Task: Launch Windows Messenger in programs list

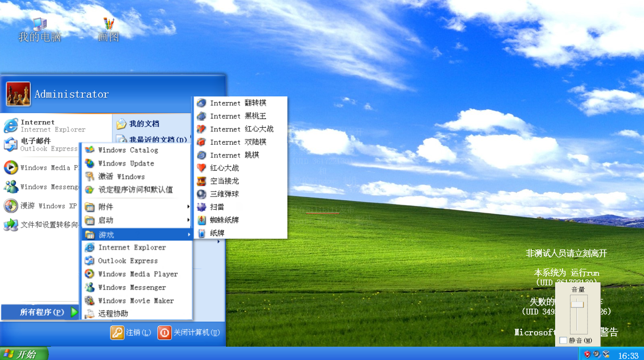Action: click(x=137, y=287)
